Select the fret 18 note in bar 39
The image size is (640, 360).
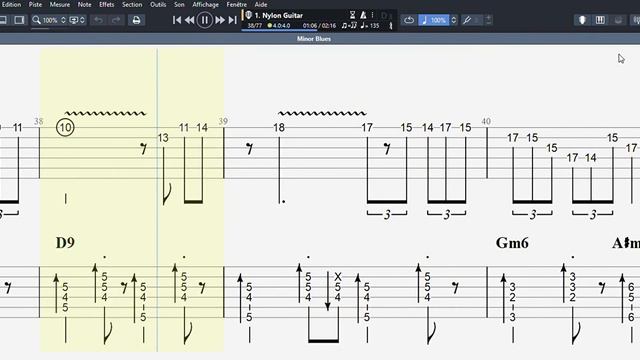(x=279, y=128)
